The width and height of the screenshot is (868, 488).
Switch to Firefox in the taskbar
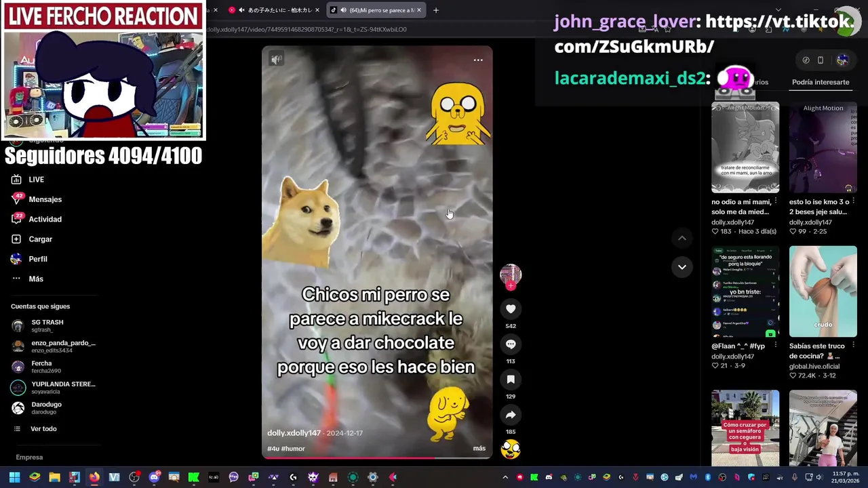pos(94,477)
